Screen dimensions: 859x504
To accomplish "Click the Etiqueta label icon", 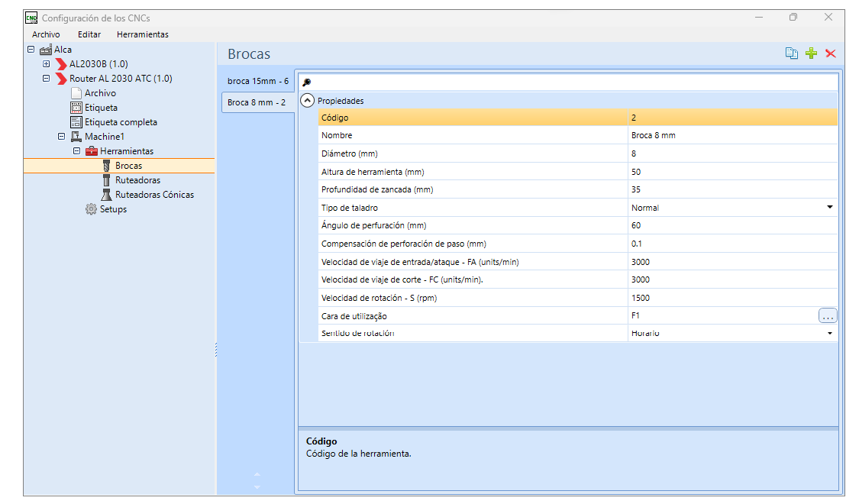I will pyautogui.click(x=76, y=108).
